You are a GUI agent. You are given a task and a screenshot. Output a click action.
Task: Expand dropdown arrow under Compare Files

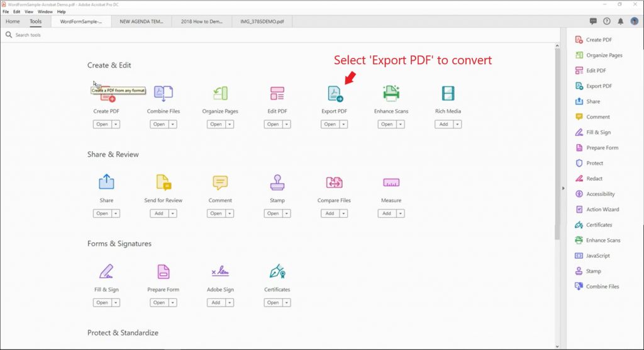click(344, 213)
